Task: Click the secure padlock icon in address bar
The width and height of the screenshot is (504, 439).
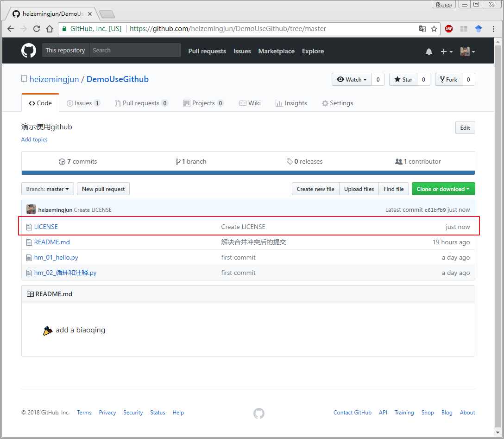Action: pos(64,29)
